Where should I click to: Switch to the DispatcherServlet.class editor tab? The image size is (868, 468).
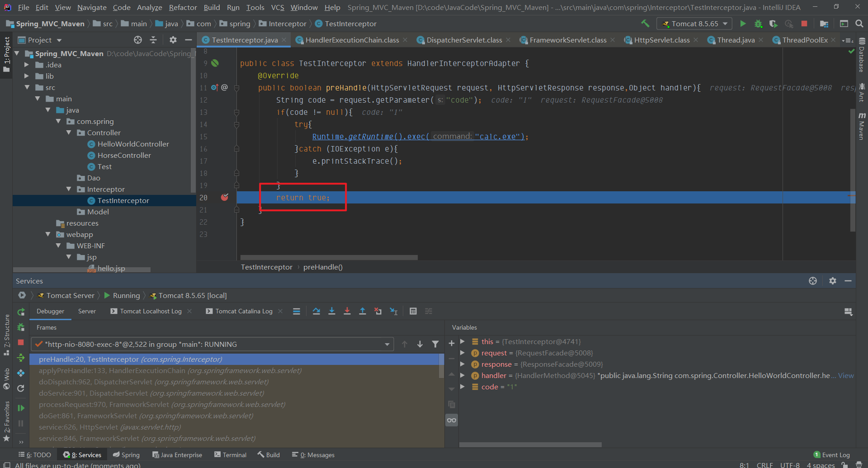(464, 40)
